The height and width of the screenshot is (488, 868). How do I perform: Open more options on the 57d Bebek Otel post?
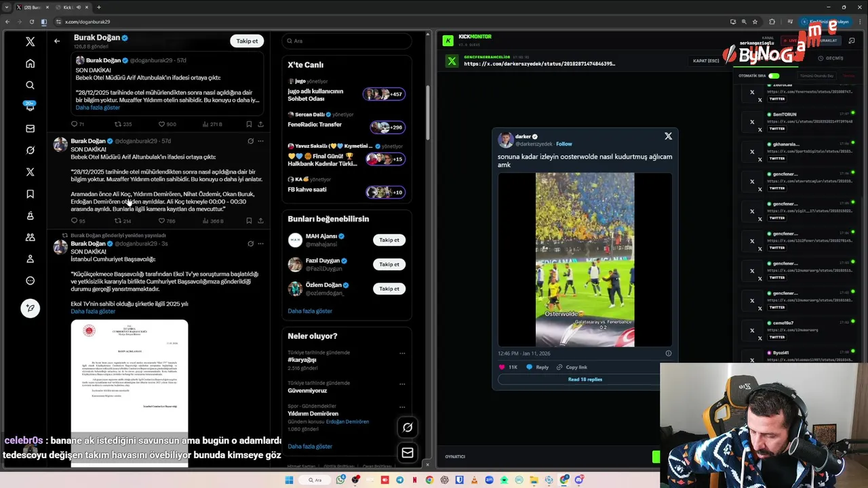pyautogui.click(x=260, y=141)
